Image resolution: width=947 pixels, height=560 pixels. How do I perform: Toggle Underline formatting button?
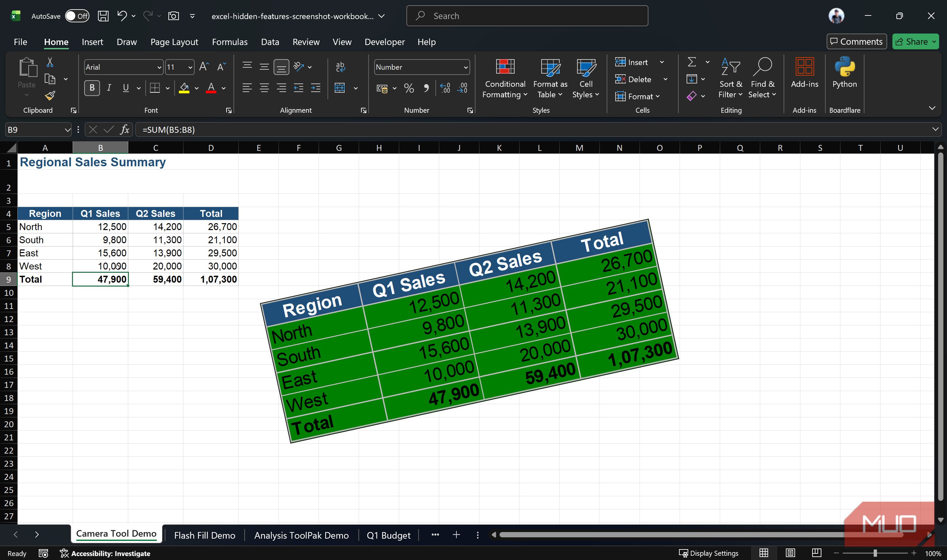click(x=126, y=88)
